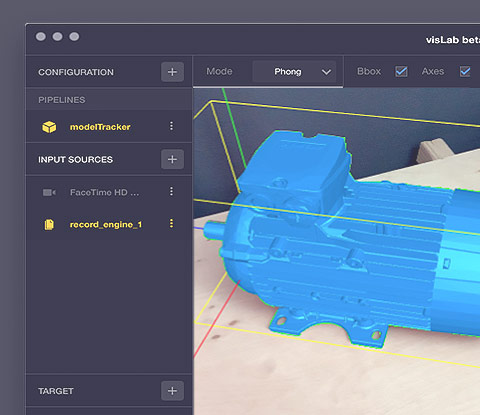Click the Axes label text
Viewport: 480px width, 415px height.
[433, 71]
